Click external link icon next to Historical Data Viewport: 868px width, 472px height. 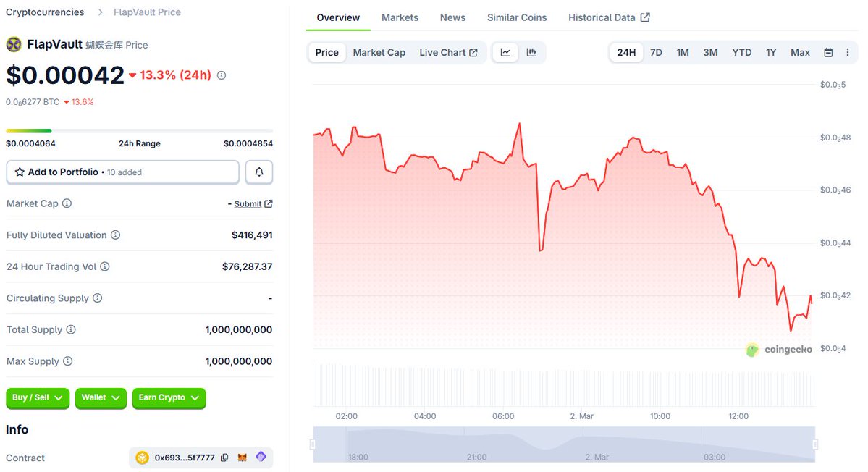(x=645, y=17)
